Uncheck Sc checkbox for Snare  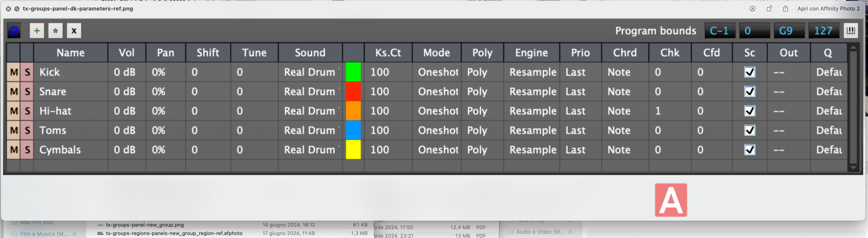coord(750,92)
